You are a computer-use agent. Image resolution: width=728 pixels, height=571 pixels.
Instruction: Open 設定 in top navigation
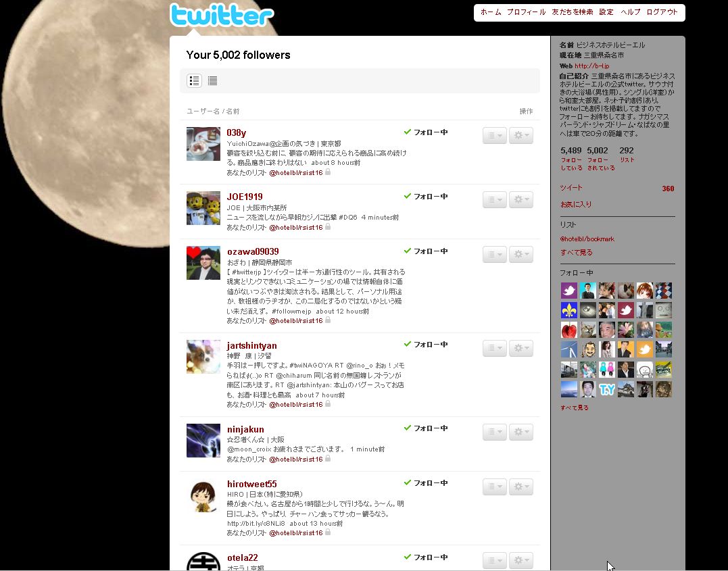tap(606, 12)
